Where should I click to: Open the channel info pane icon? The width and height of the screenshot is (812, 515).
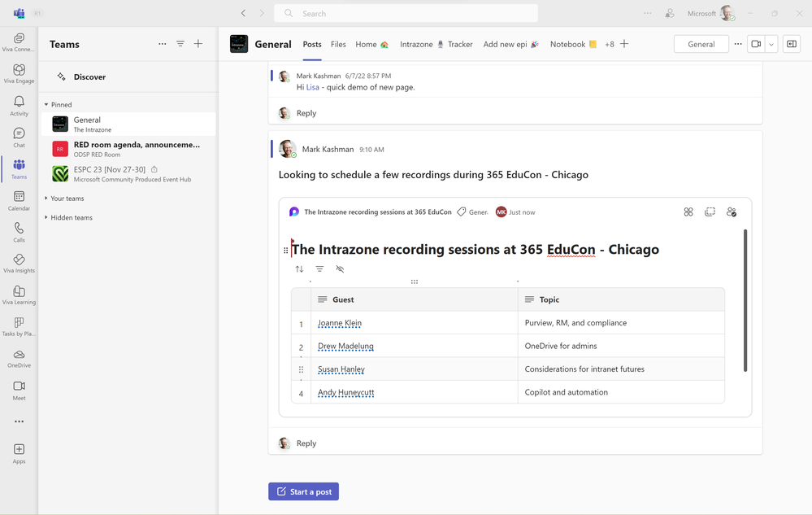[792, 44]
